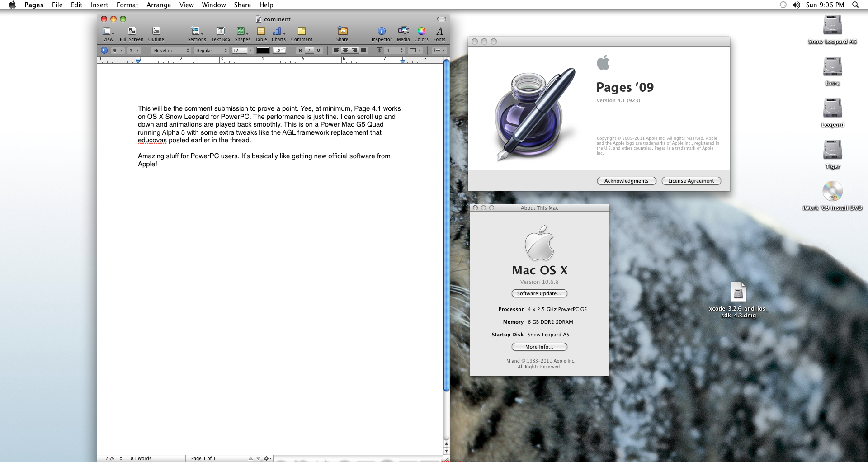Pick the black text color swatch

pos(263,51)
